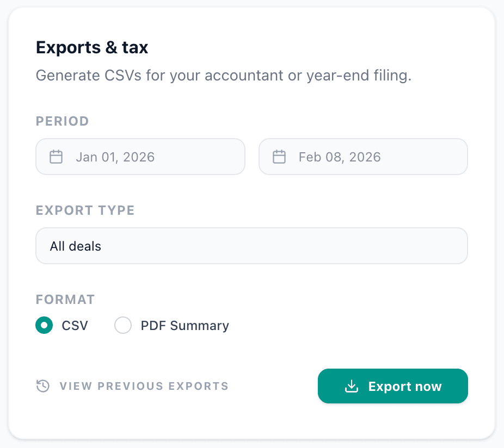Click the Exports & tax heading
504x448 pixels.
point(91,47)
